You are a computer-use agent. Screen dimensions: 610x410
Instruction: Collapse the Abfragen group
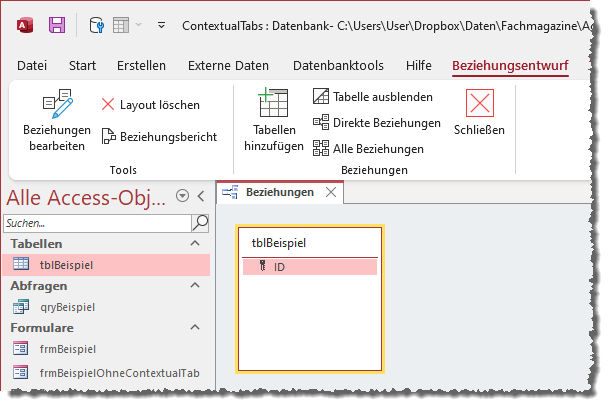point(195,286)
